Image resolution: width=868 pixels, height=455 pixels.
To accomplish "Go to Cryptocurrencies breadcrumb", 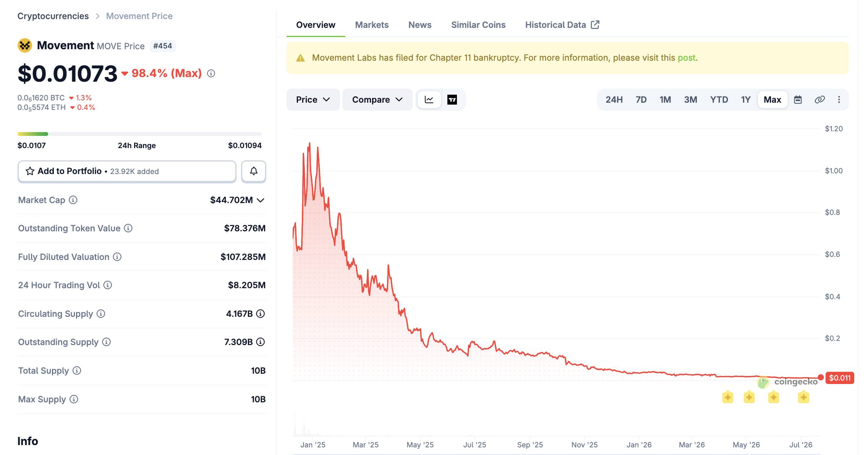I will 53,16.
